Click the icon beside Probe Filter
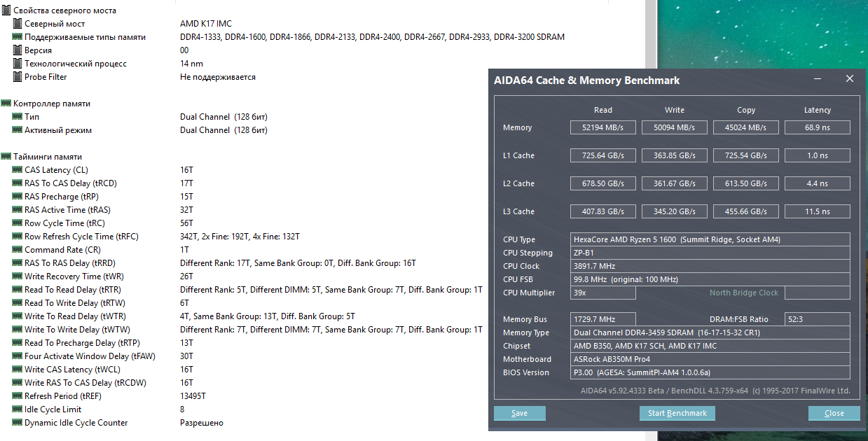The image size is (868, 441). [x=18, y=77]
